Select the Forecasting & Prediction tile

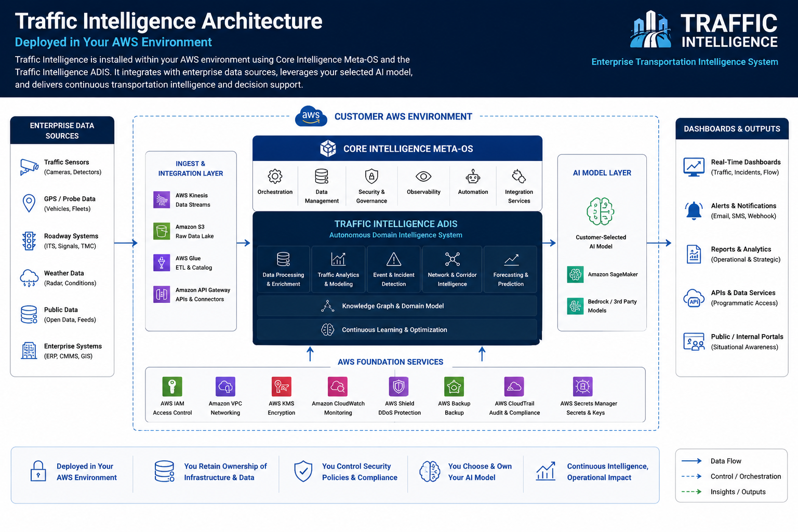[511, 270]
